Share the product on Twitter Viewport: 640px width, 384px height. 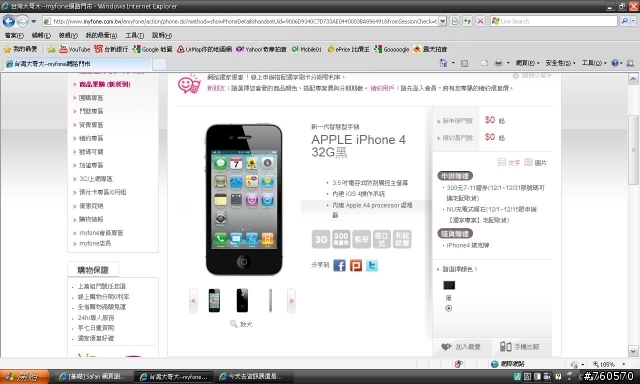click(x=371, y=265)
